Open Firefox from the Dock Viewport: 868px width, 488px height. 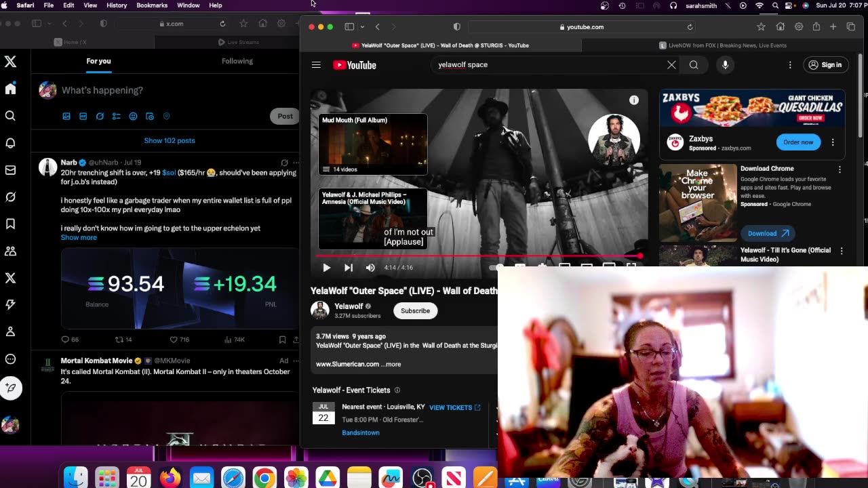pos(170,478)
